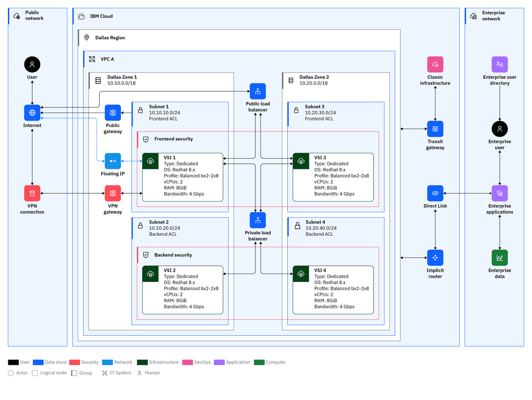532x400 pixels.
Task: Click the black User actor icon
Action: [x=32, y=65]
